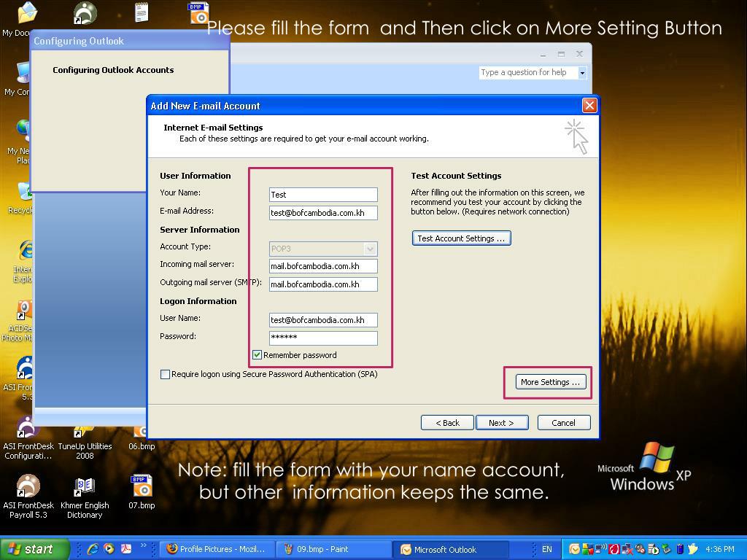Click the User Name input field
Image resolution: width=747 pixels, height=560 pixels.
click(x=323, y=320)
